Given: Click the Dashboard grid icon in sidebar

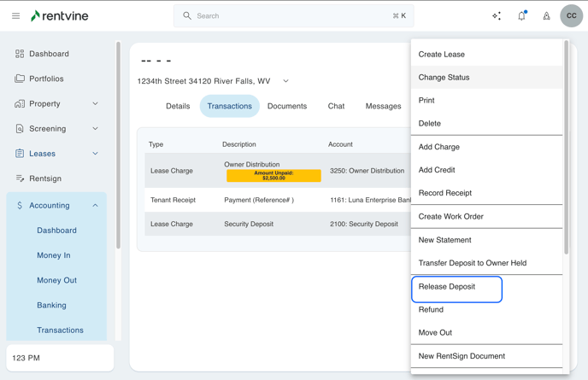Looking at the screenshot, I should [20, 54].
